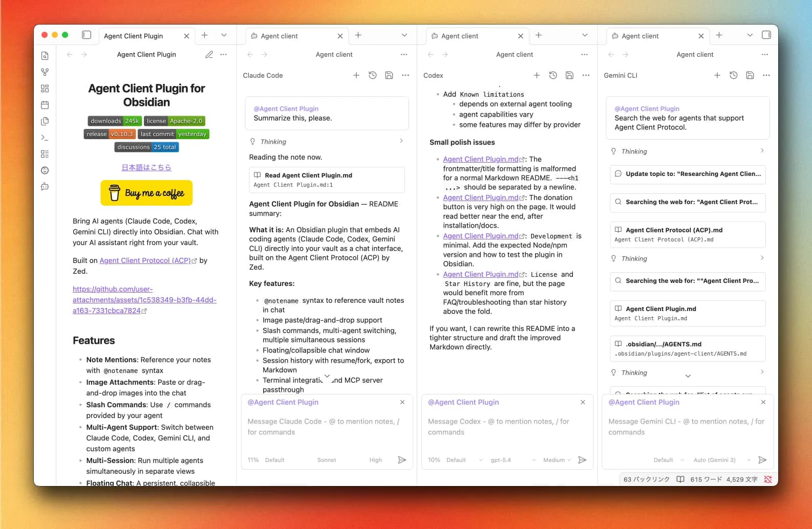This screenshot has height=529, width=812.
Task: Click the 63 バックリンク status bar entry
Action: coord(647,479)
